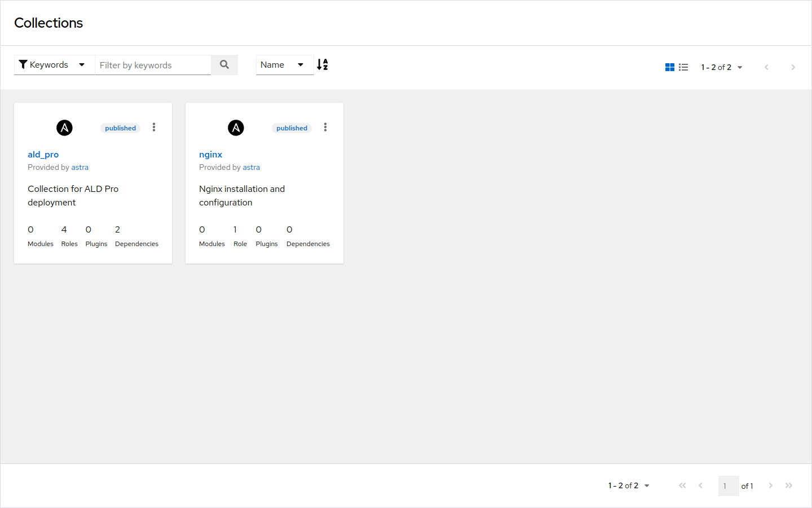The height and width of the screenshot is (508, 812).
Task: Focus the Filter by keywords field
Action: pyautogui.click(x=152, y=65)
